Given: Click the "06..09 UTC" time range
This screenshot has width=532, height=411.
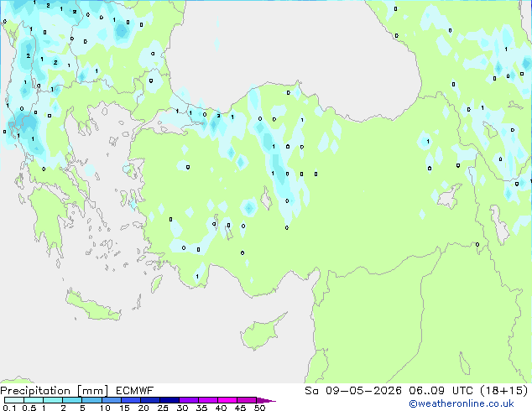Looking at the screenshot, I should point(441,391).
